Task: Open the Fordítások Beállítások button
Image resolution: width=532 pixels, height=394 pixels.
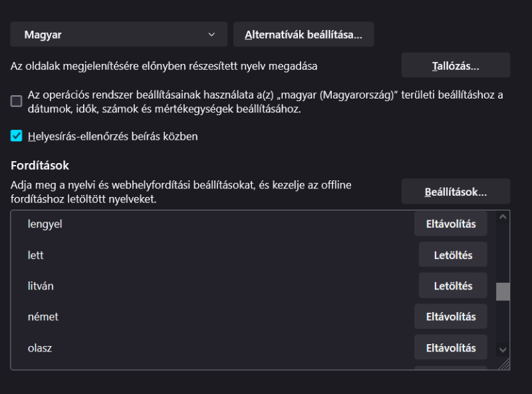Action: (x=456, y=192)
